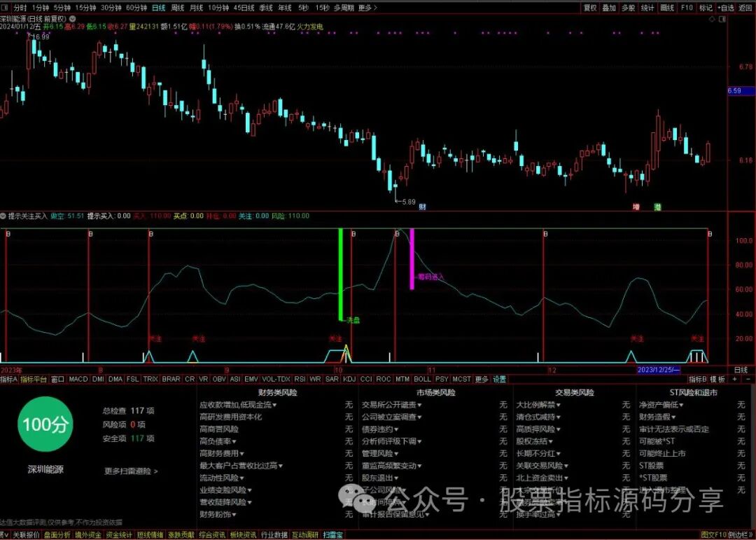Click the split-panel icon beside the diamond icon
The height and width of the screenshot is (540, 756).
722,20
